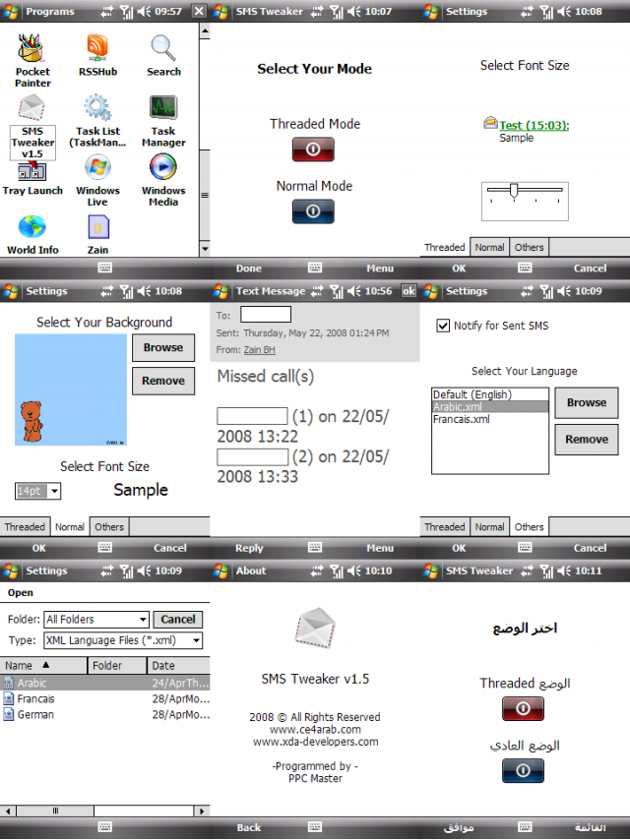Tap the Arabic موافق softkey

[459, 827]
